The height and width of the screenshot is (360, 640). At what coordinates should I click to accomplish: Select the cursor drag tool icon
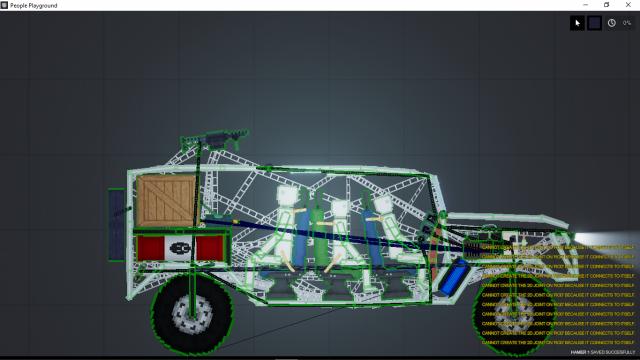coord(577,23)
